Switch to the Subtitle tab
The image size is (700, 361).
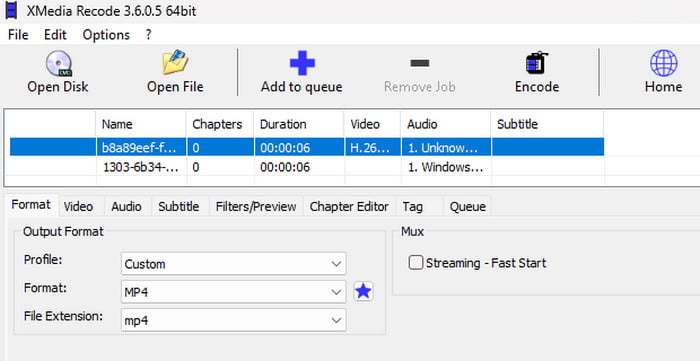[179, 207]
